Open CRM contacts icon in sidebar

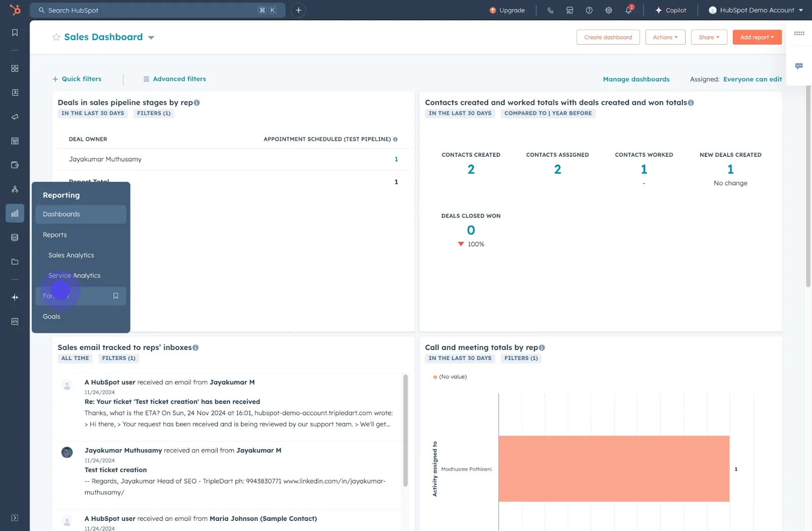tap(15, 93)
